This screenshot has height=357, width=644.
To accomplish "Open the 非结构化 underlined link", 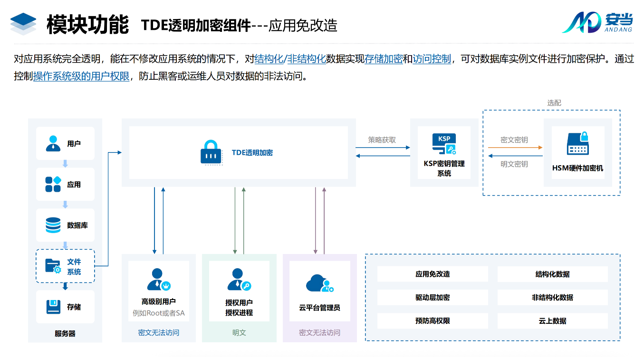I will point(307,59).
